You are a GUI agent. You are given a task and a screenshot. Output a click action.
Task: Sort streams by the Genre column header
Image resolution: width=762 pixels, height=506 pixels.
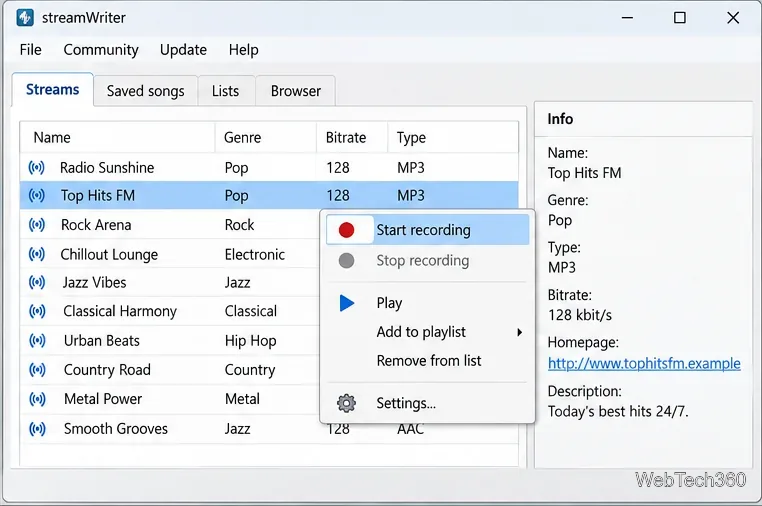265,138
